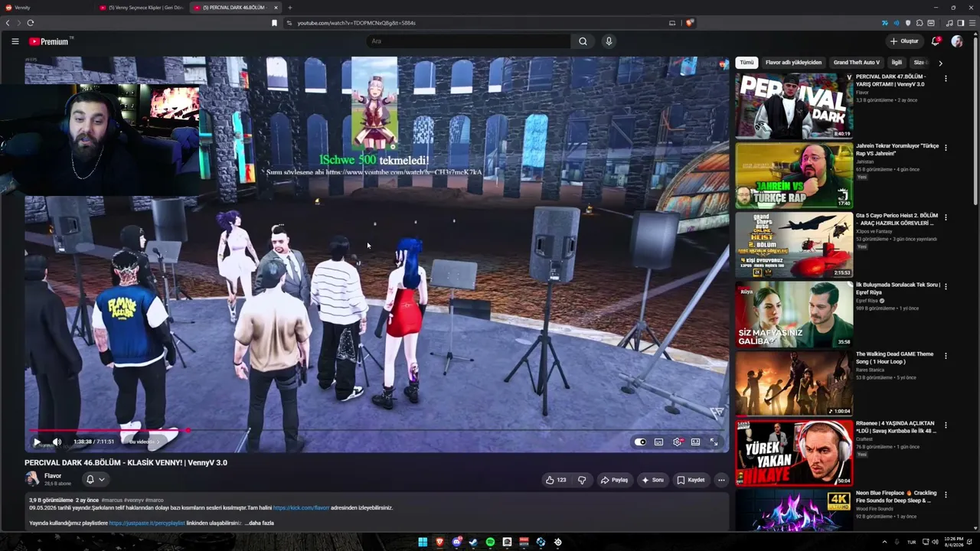Expand description with ...daha fazla
Viewport: 980px width, 551px height.
[x=259, y=523]
